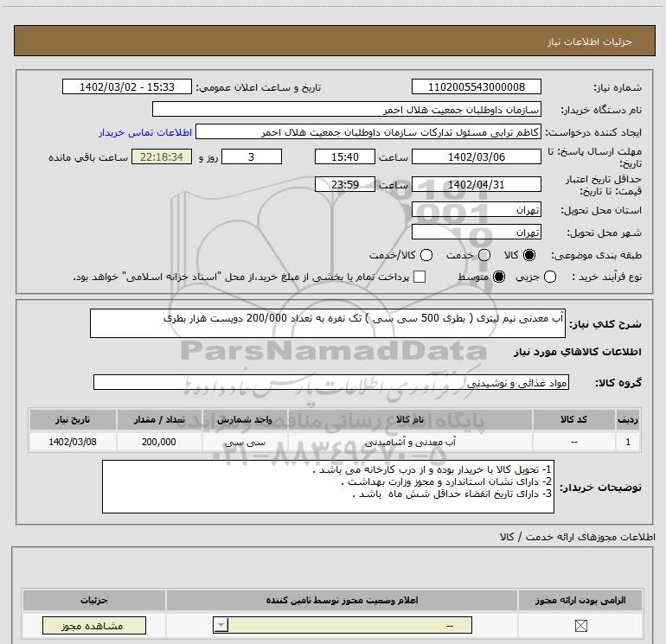Click the row number cell 1
The height and width of the screenshot is (644, 666).
[x=628, y=442]
